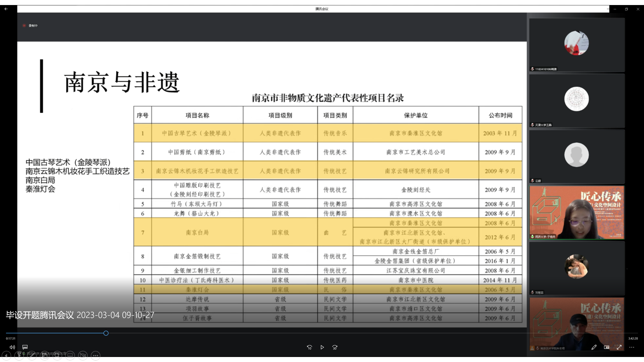The height and width of the screenshot is (362, 644).
Task: Click the faded magnifier zoom button
Action: point(57,355)
